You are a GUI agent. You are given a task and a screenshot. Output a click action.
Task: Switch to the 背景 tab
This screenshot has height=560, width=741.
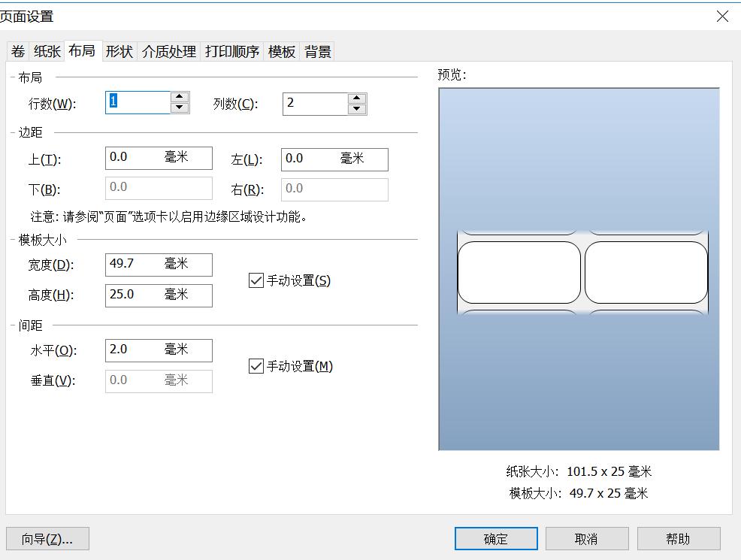[319, 51]
